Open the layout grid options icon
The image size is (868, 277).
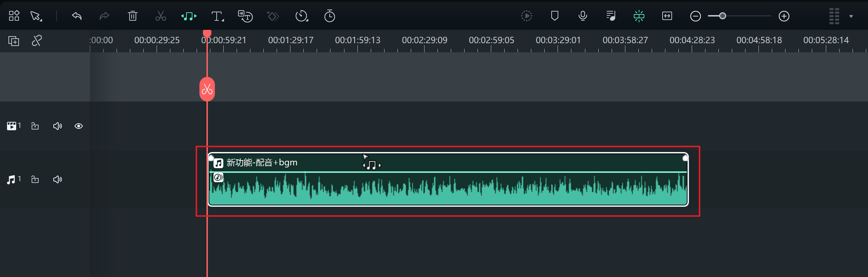click(14, 16)
